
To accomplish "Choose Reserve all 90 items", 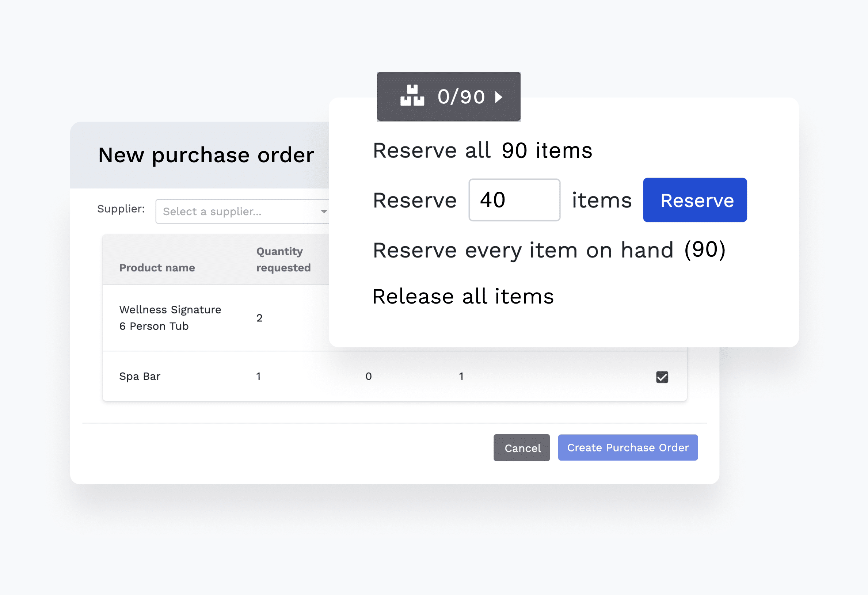I will pyautogui.click(x=483, y=150).
